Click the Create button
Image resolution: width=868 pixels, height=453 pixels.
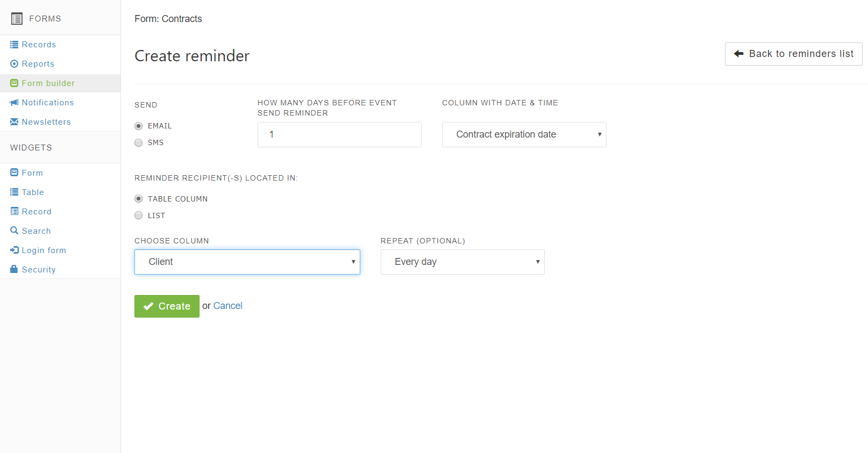pyautogui.click(x=167, y=306)
